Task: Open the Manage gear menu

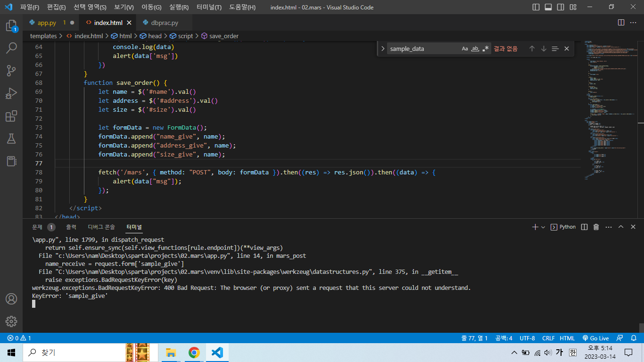Action: pyautogui.click(x=11, y=321)
